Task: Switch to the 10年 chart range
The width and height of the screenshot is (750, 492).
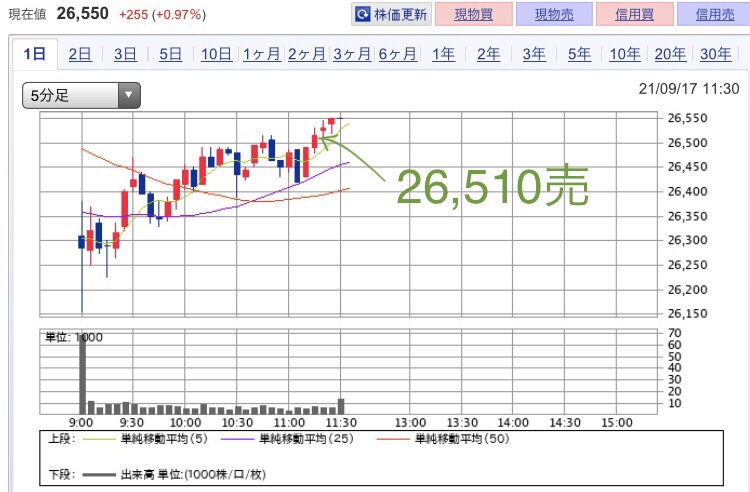Action: pyautogui.click(x=625, y=54)
